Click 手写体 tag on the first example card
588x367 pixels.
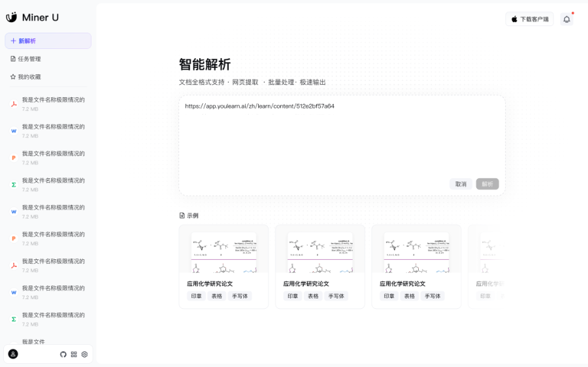(240, 296)
